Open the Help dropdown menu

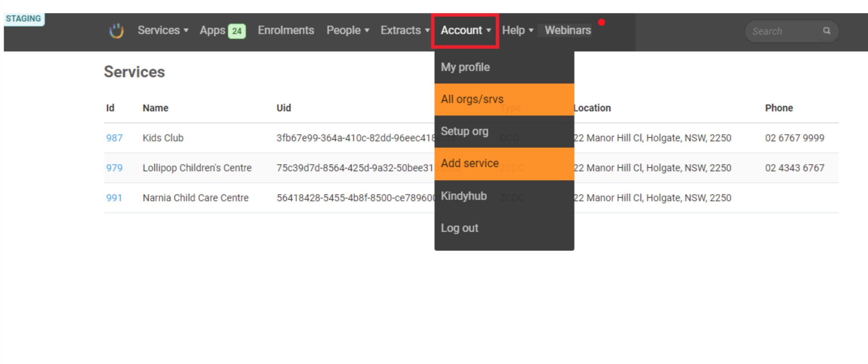[518, 30]
